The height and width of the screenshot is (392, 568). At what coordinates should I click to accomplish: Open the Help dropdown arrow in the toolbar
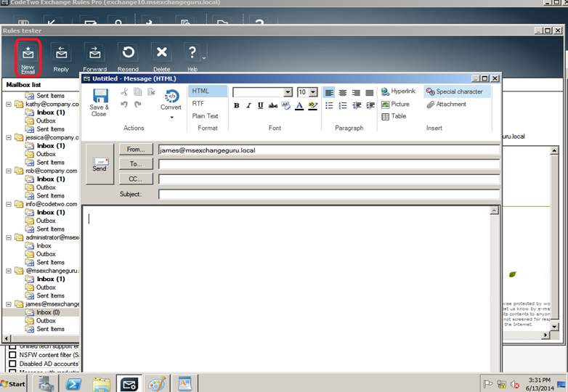click(x=203, y=58)
